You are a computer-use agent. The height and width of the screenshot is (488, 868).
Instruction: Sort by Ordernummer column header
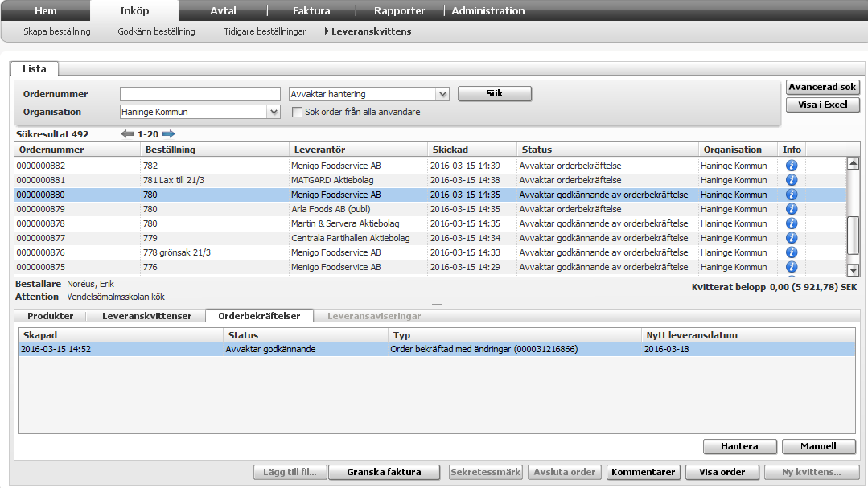pos(77,150)
